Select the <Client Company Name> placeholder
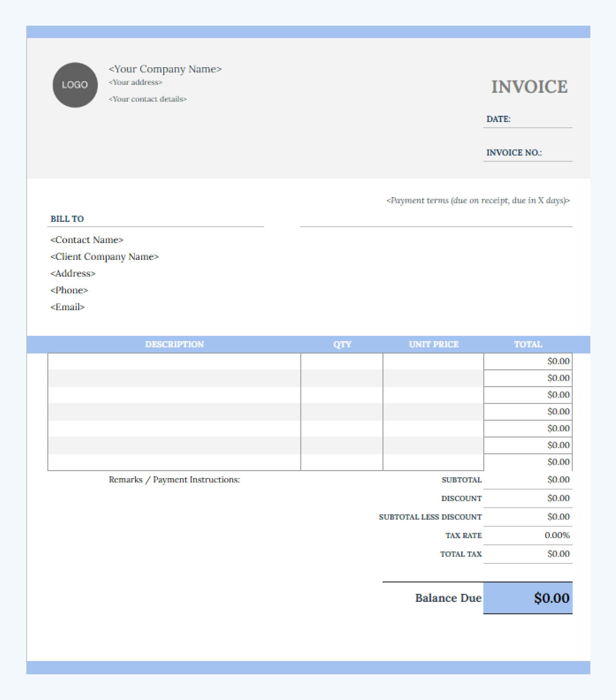Viewport: 616px width, 700px height. [105, 256]
